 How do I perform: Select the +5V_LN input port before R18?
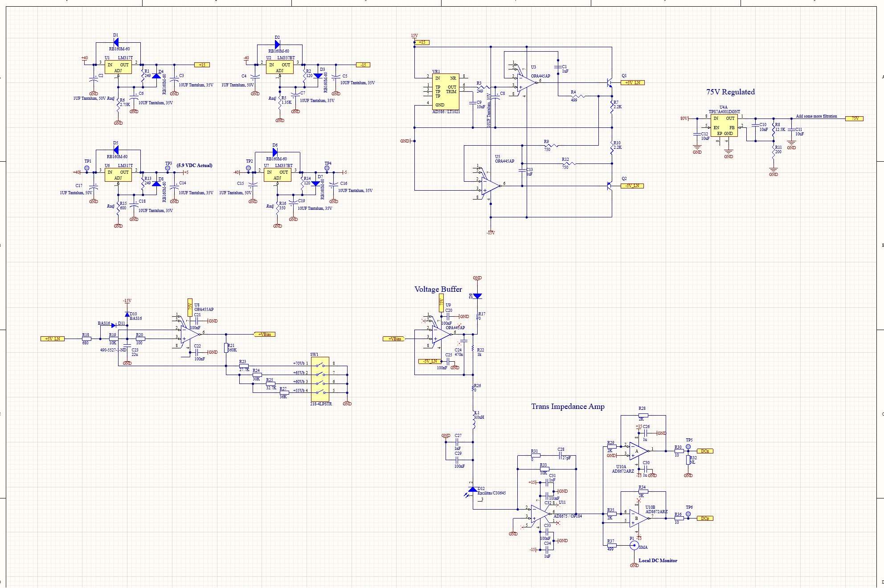(53, 339)
